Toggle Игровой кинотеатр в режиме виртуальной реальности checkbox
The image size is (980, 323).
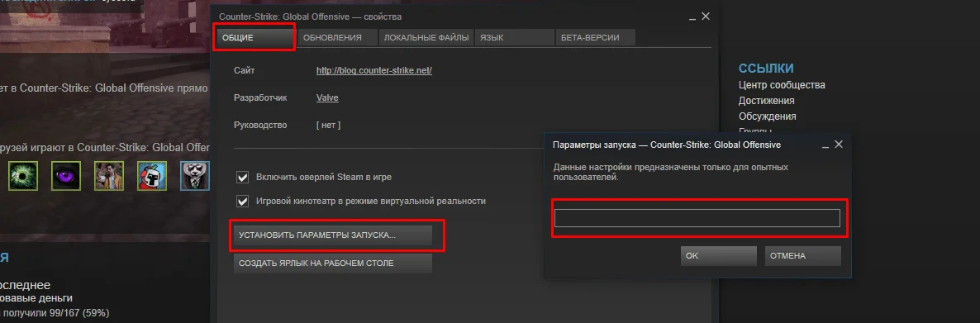243,202
